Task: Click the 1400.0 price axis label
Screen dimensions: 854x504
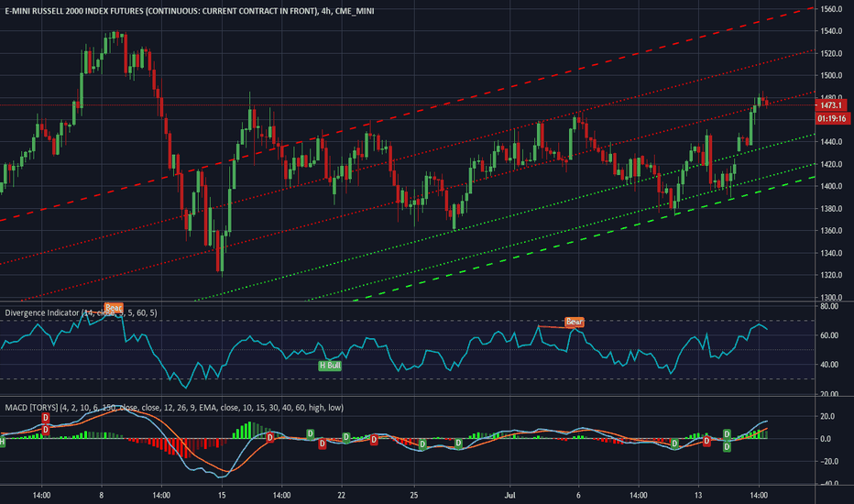Action: point(832,186)
